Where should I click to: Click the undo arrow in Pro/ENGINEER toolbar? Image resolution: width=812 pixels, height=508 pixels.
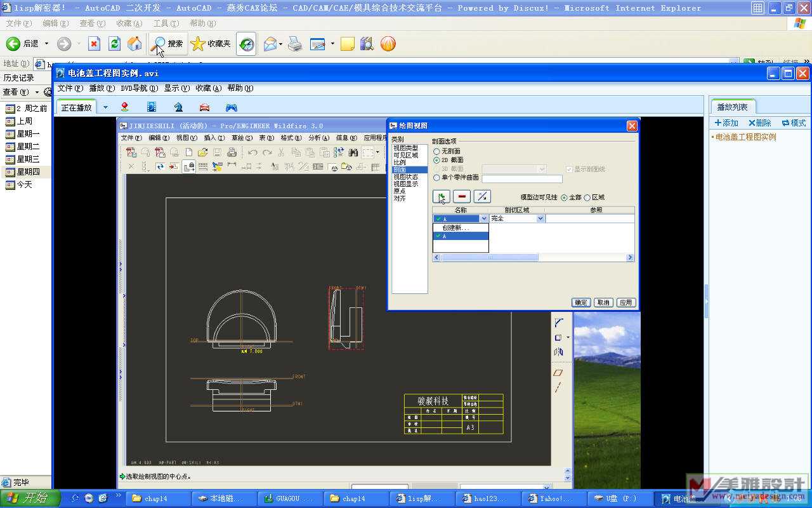[x=252, y=152]
